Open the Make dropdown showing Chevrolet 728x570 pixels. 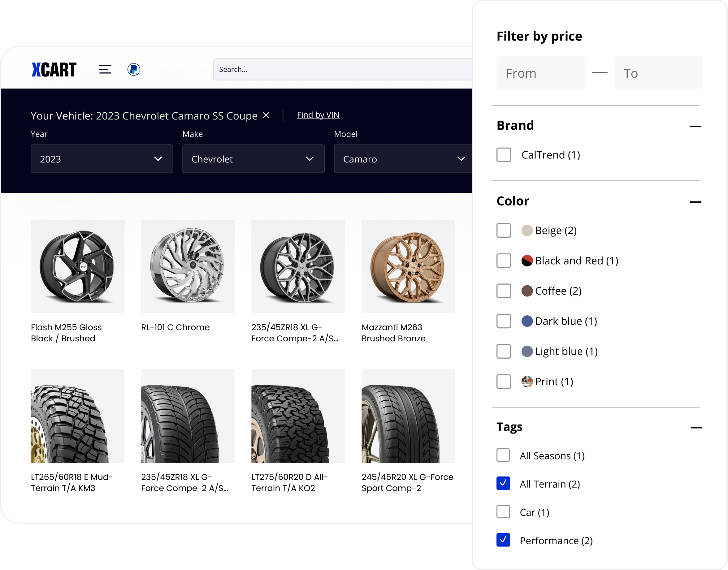pyautogui.click(x=253, y=159)
